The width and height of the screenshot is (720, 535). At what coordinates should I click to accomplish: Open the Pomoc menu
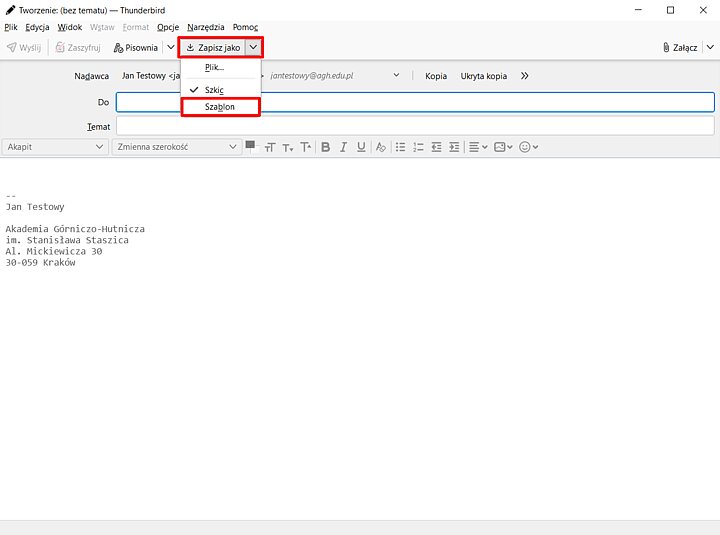pos(245,27)
